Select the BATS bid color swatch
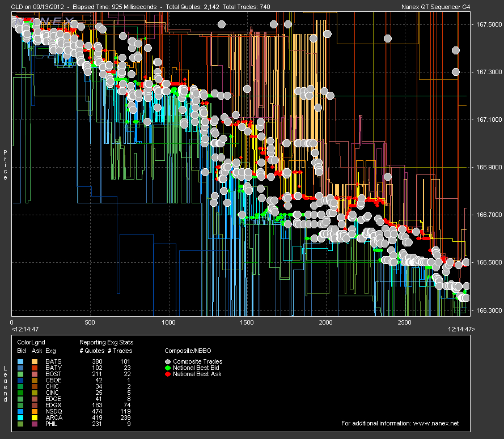This screenshot has width=504, height=439. coord(20,361)
